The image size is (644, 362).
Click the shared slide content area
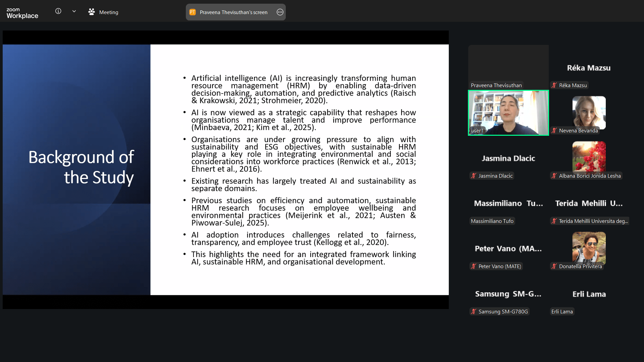[299, 170]
